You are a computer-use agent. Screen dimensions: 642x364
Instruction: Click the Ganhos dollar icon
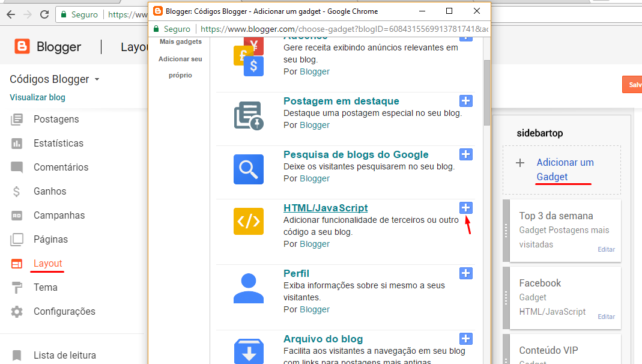(16, 191)
